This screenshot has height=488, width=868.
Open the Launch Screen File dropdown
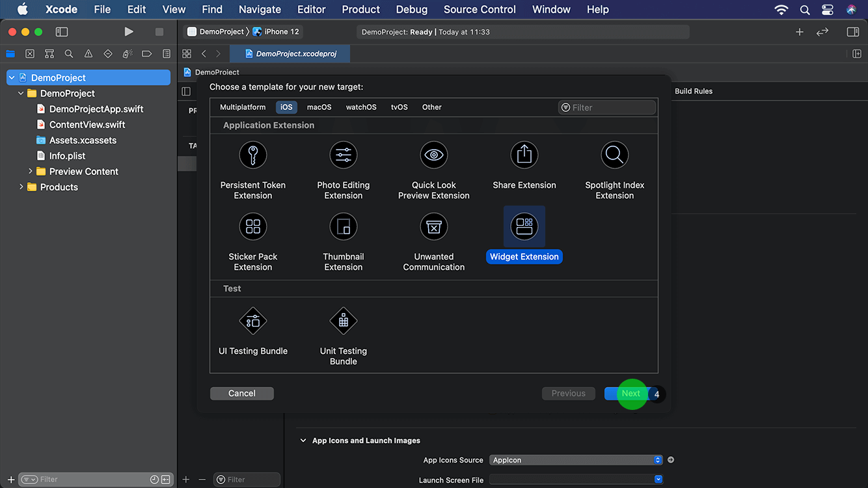576,480
